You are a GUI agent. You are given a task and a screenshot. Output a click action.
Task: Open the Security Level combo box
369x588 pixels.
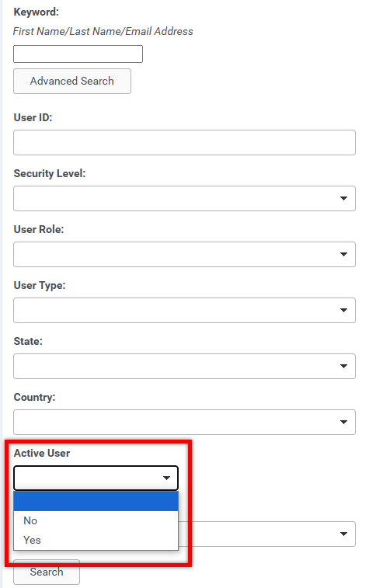[185, 198]
